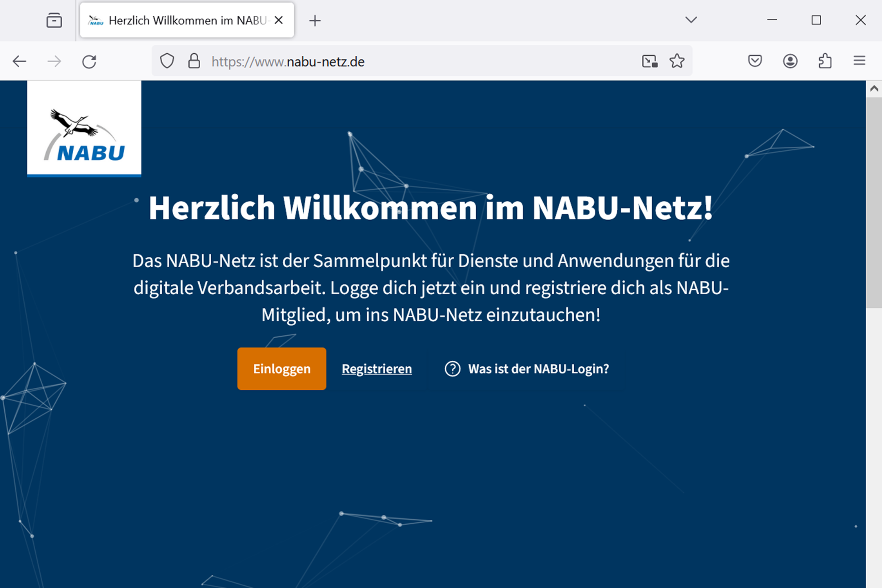View site security padlock info
Viewport: 882px width, 588px height.
194,61
